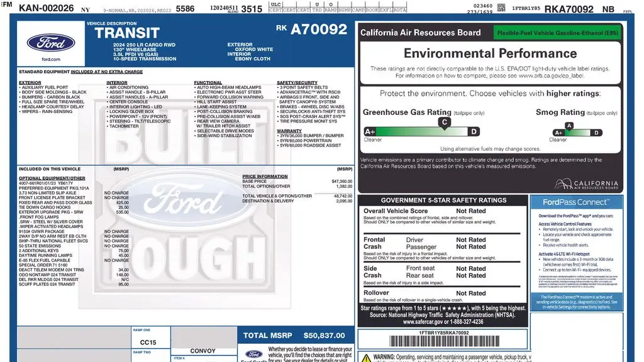Click the OPTIONAL EQUIPMENT/OTHER heading

52,178
